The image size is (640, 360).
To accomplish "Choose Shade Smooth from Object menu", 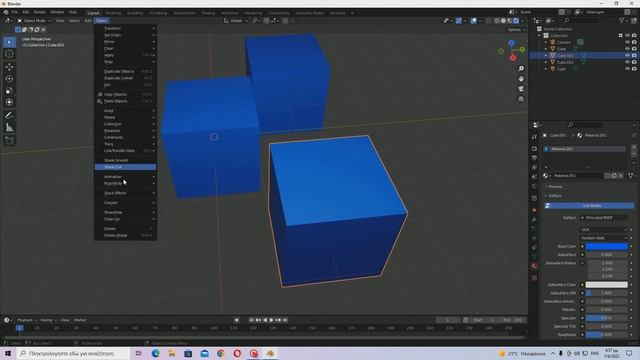I will tap(125, 160).
